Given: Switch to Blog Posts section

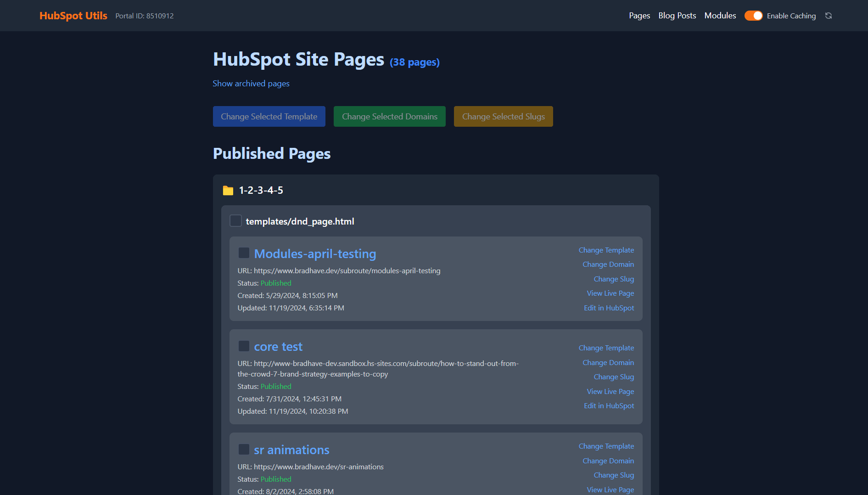Looking at the screenshot, I should (x=677, y=15).
